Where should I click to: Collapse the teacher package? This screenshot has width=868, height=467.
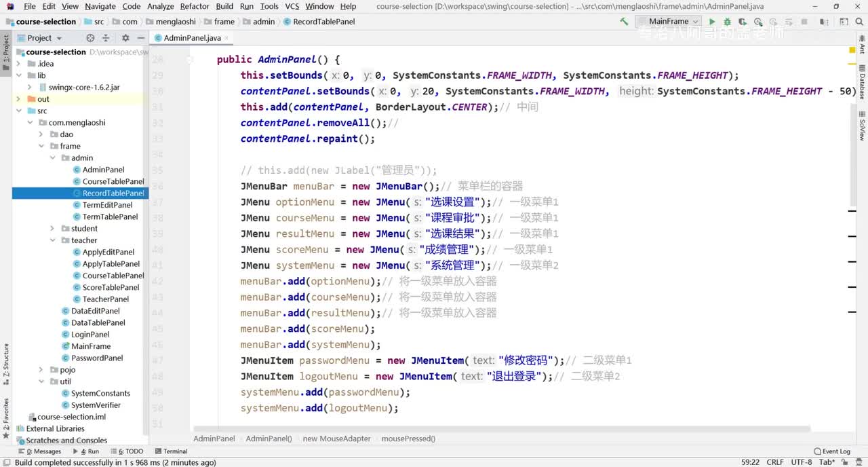(52, 240)
